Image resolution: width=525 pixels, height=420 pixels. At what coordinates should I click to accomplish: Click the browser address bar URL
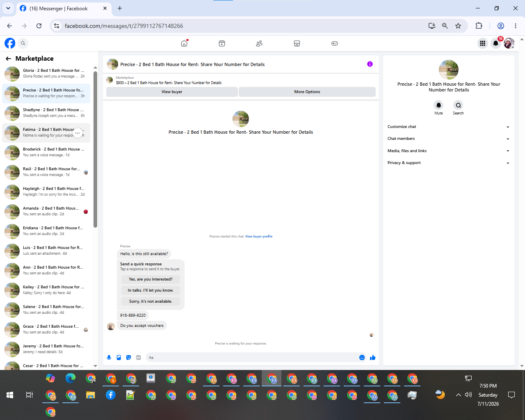[124, 26]
